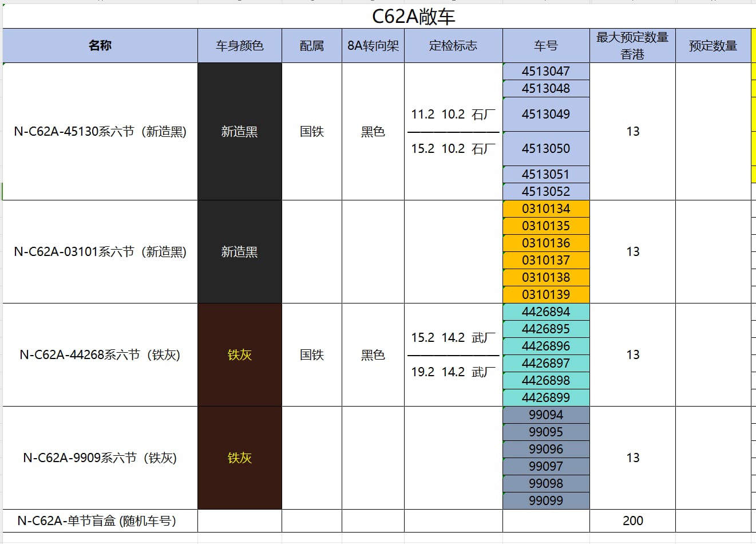Select car number 4513050
756x544 pixels.
pos(546,149)
